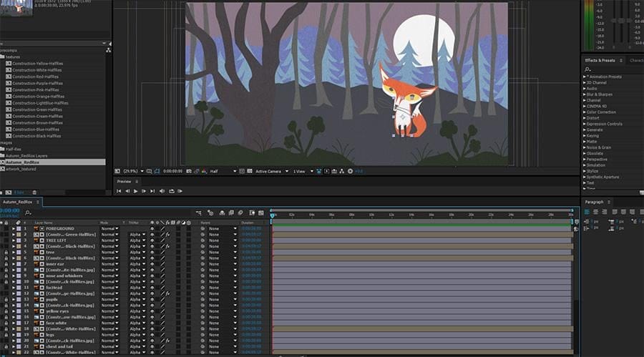The image size is (644, 357).
Task: Toggle lock on the tree layer
Action: [6, 253]
